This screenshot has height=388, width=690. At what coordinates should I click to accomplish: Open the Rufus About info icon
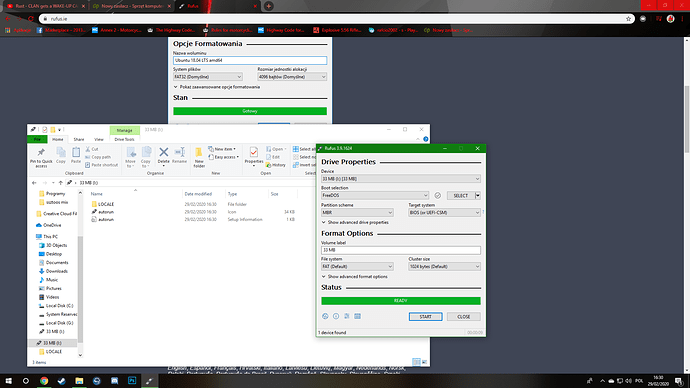pos(336,316)
